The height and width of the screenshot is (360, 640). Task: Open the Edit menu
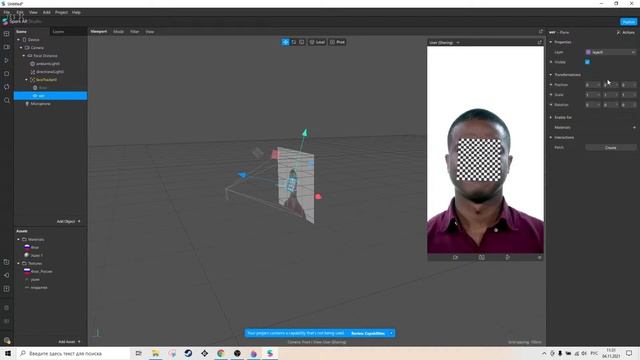tap(20, 12)
